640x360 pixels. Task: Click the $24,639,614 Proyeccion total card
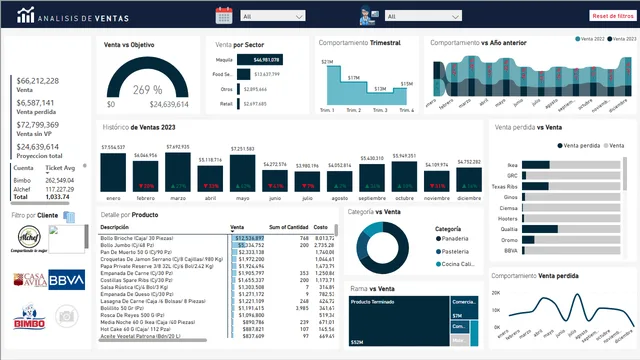pos(39,151)
